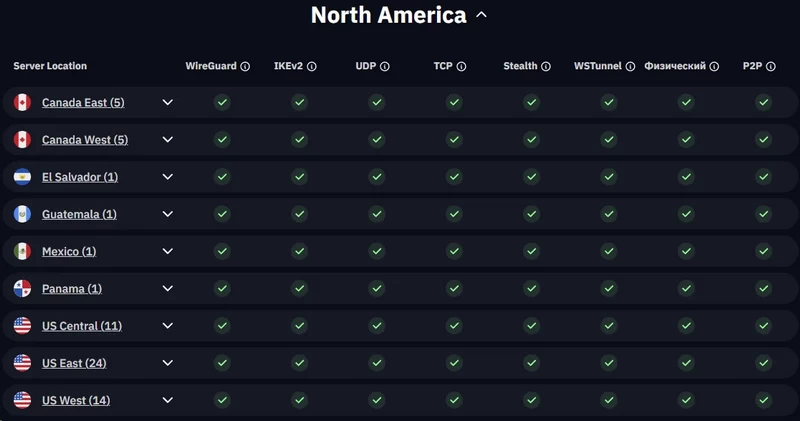Click Canada West IKEv2 checkmark
Viewport: 800px width, 421px height.
[299, 140]
